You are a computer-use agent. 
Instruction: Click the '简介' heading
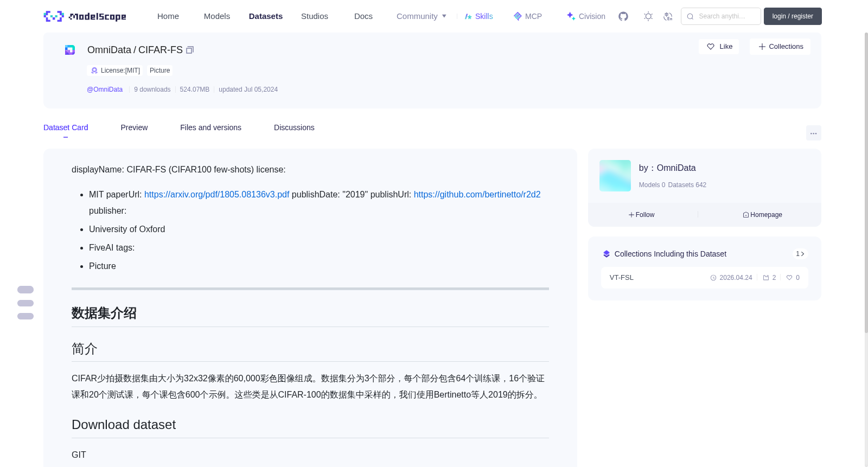pos(85,349)
